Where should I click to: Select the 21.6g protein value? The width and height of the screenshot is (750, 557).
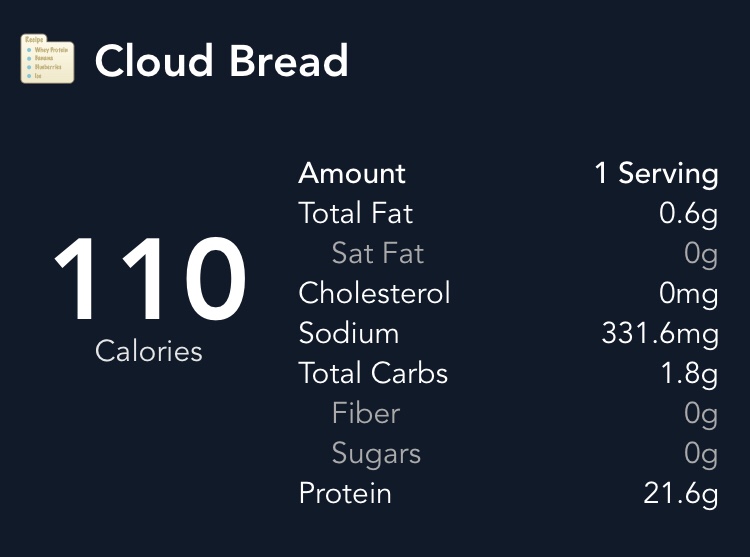pyautogui.click(x=681, y=493)
